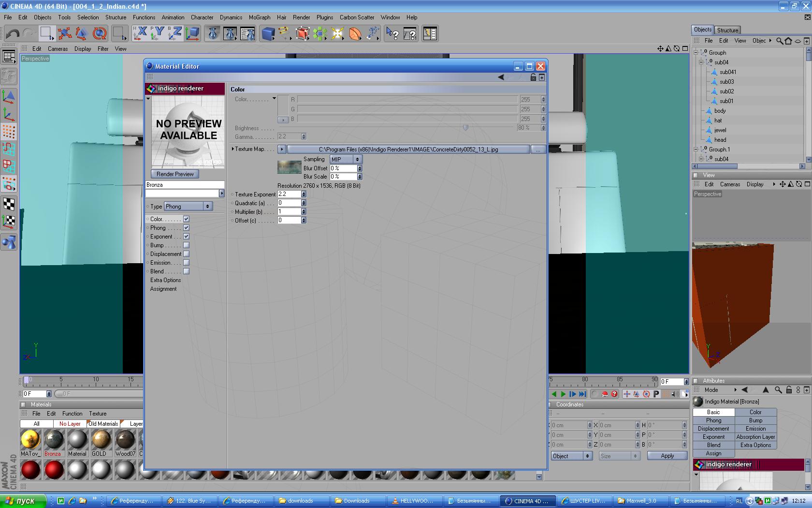Image resolution: width=812 pixels, height=508 pixels.
Task: Click the Render Preview button
Action: 175,174
